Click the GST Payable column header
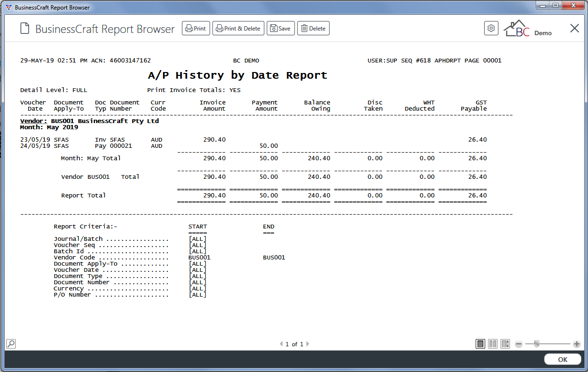This screenshot has width=588, height=372. pyautogui.click(x=474, y=105)
